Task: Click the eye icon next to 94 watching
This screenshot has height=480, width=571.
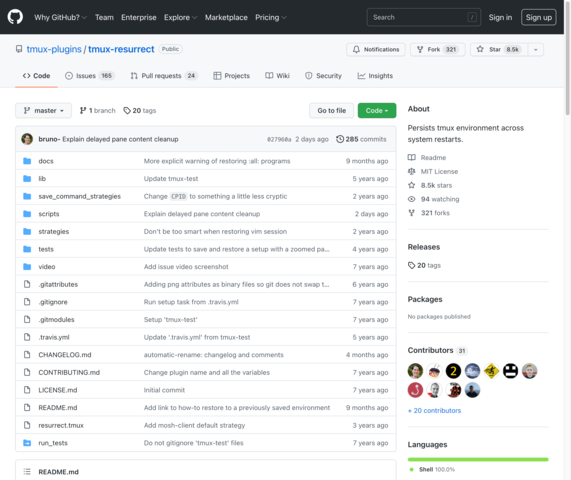Action: tap(411, 199)
